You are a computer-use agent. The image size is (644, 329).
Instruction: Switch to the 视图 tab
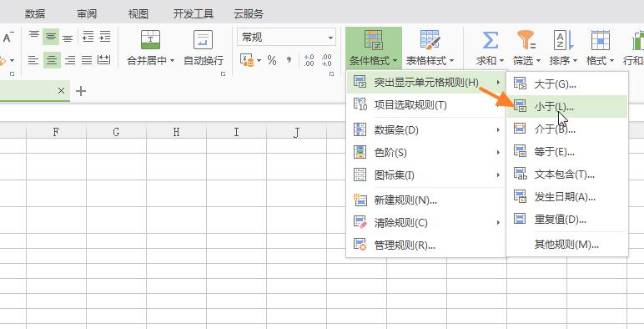pyautogui.click(x=138, y=13)
